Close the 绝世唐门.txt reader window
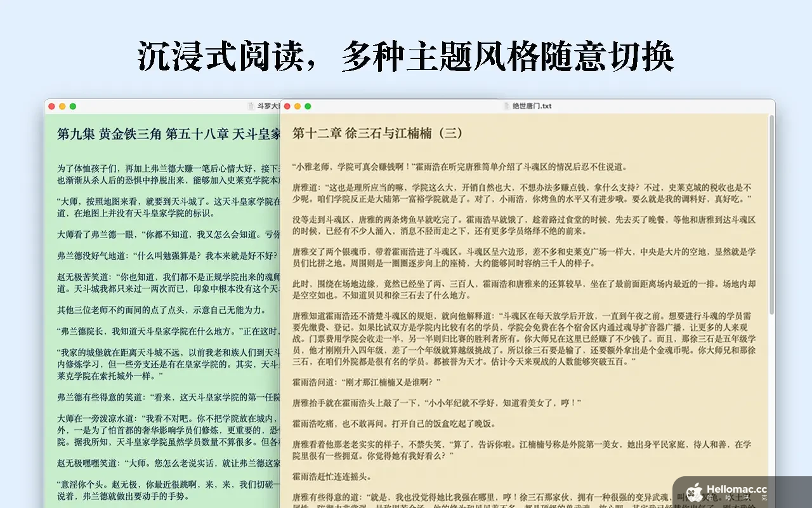 click(287, 107)
